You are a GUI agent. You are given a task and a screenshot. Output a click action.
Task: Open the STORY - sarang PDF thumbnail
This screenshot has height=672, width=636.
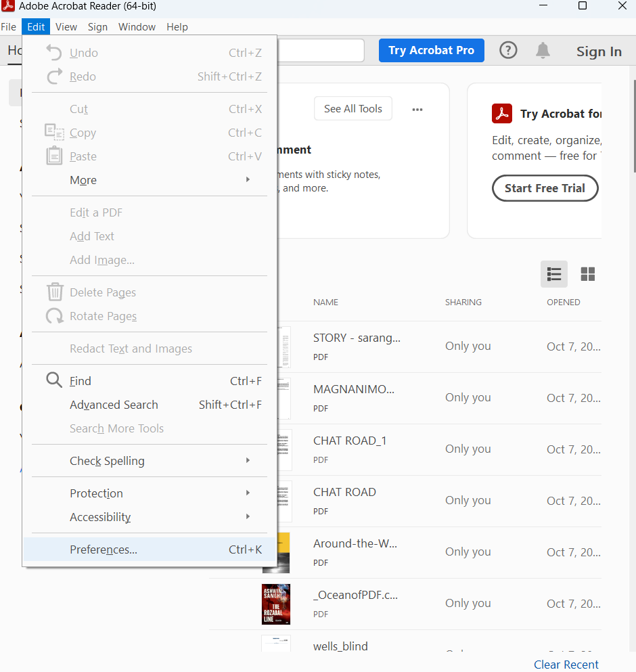(x=283, y=346)
